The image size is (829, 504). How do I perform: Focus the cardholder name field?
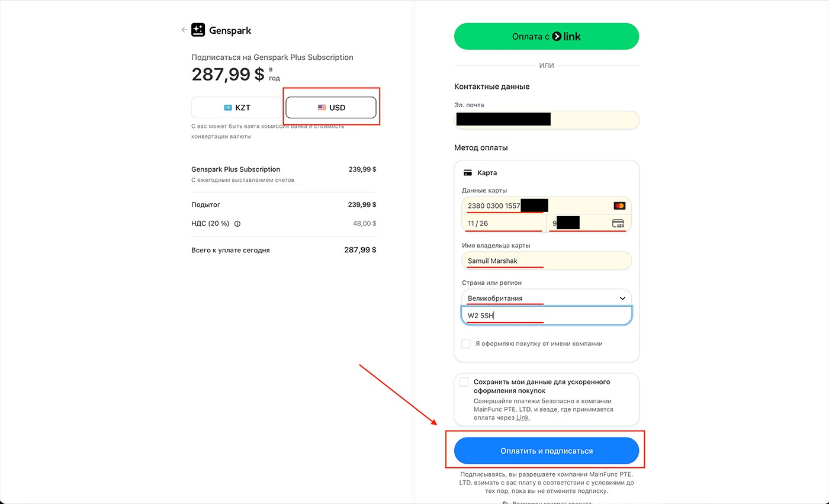pos(546,261)
